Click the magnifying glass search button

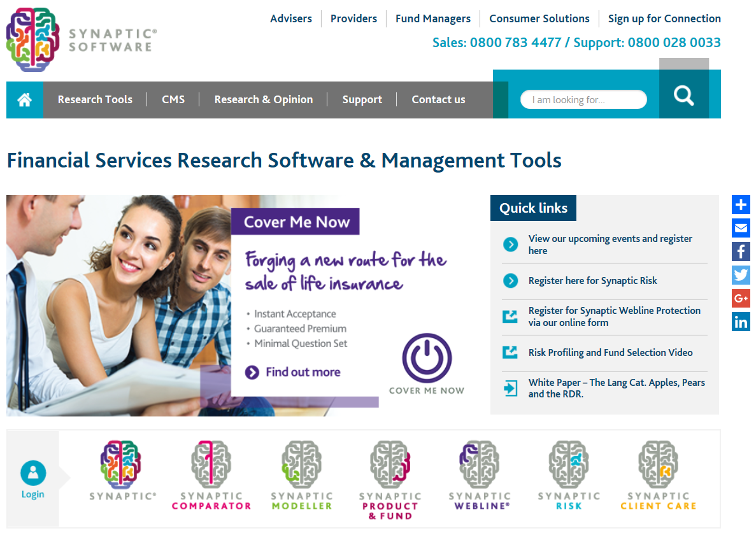click(683, 95)
